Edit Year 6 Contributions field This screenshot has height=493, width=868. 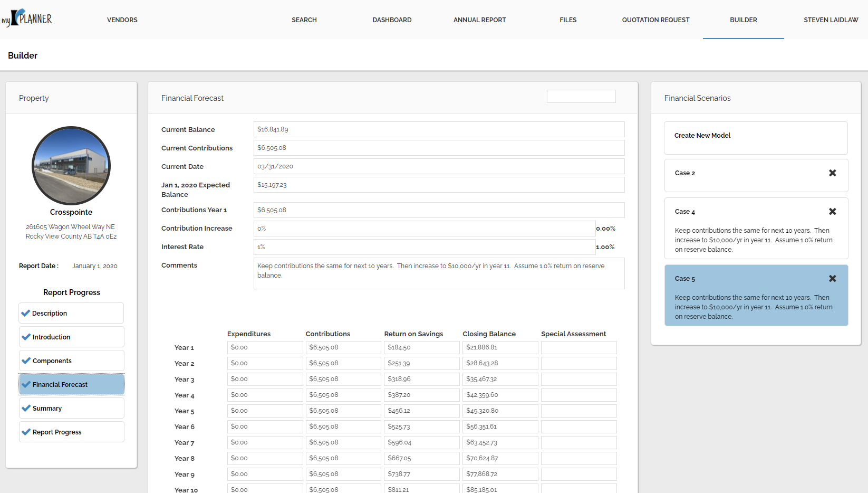(343, 426)
